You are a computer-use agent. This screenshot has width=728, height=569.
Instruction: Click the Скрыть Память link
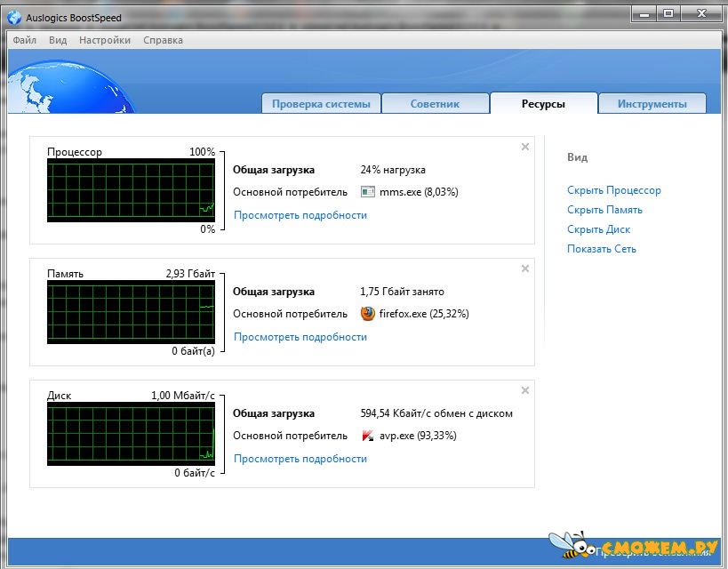pyautogui.click(x=604, y=210)
